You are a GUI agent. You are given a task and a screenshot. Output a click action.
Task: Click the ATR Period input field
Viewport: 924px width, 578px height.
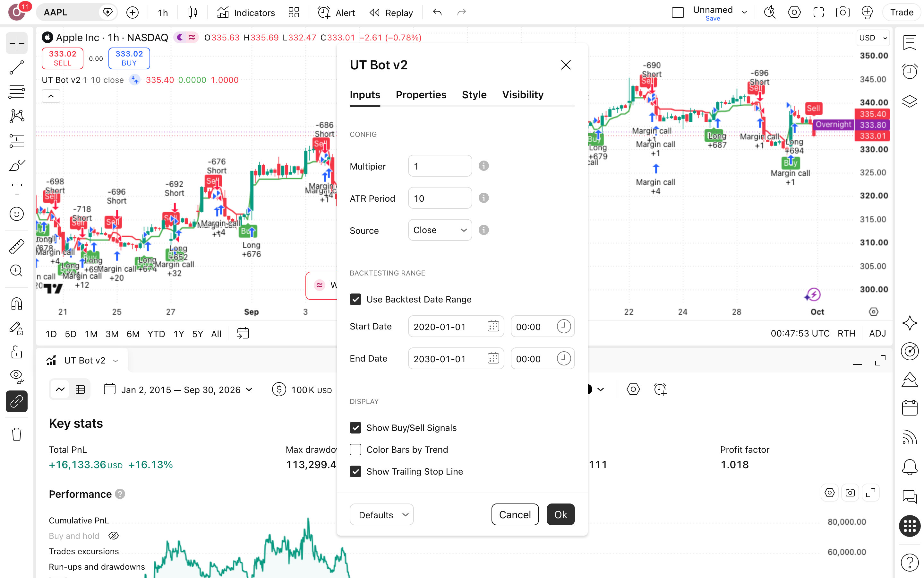tap(440, 198)
